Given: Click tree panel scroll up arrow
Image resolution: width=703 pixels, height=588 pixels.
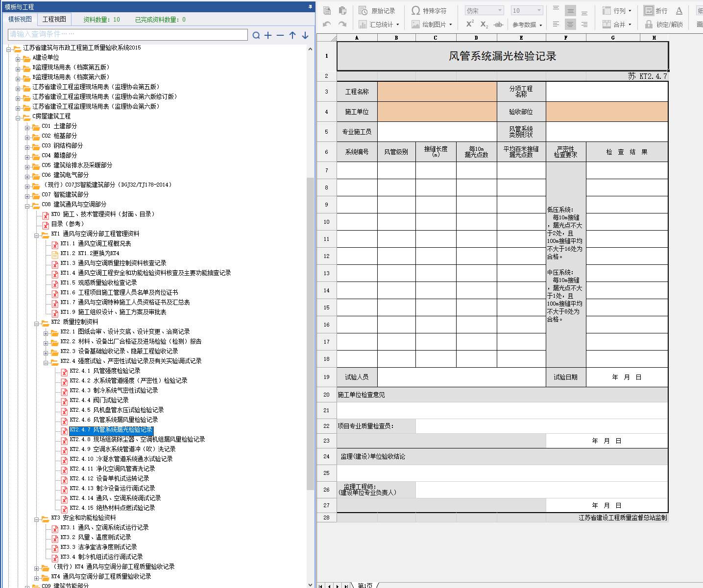Looking at the screenshot, I should point(310,49).
